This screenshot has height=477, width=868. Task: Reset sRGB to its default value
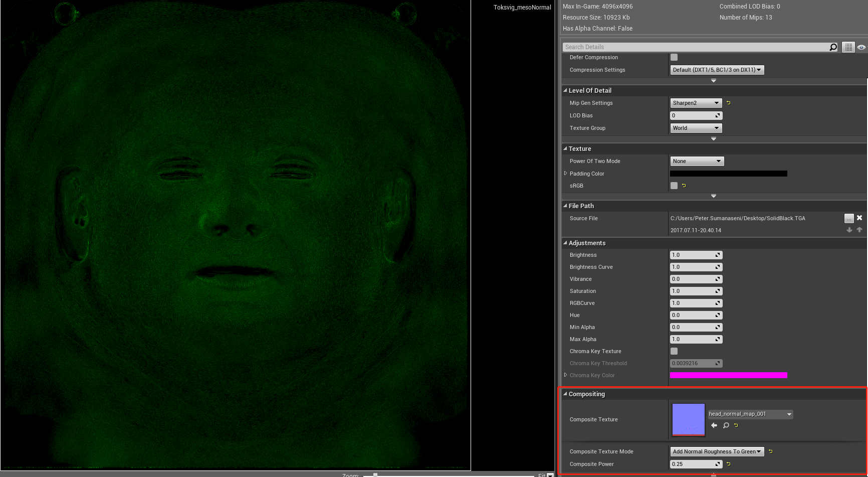[x=684, y=186]
